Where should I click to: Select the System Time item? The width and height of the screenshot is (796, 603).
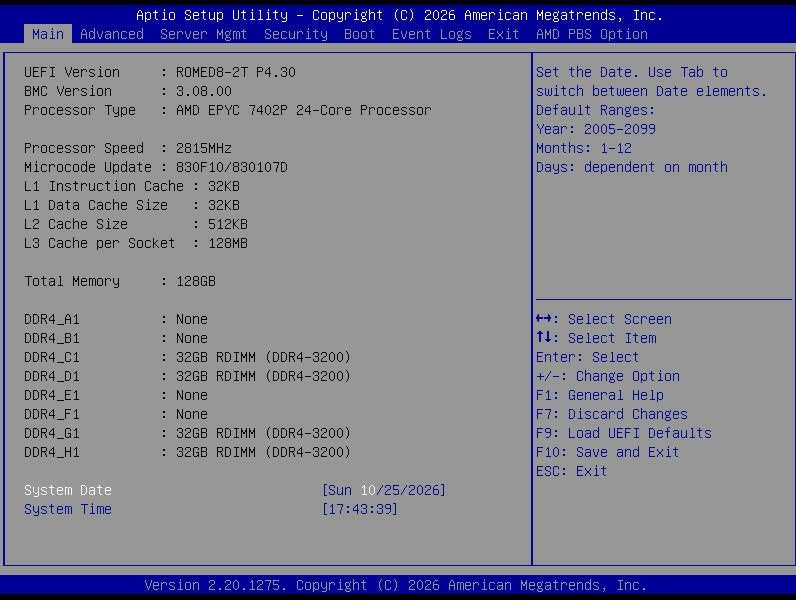(68, 509)
